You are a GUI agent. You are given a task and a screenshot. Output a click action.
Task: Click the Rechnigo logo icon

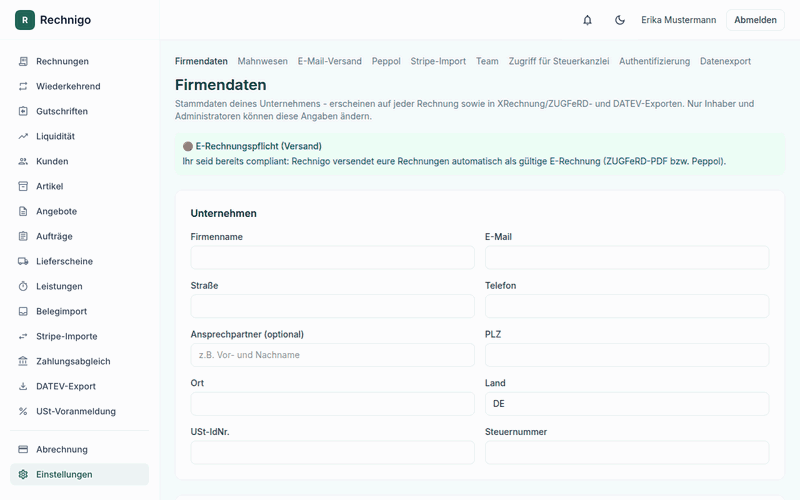[x=24, y=20]
